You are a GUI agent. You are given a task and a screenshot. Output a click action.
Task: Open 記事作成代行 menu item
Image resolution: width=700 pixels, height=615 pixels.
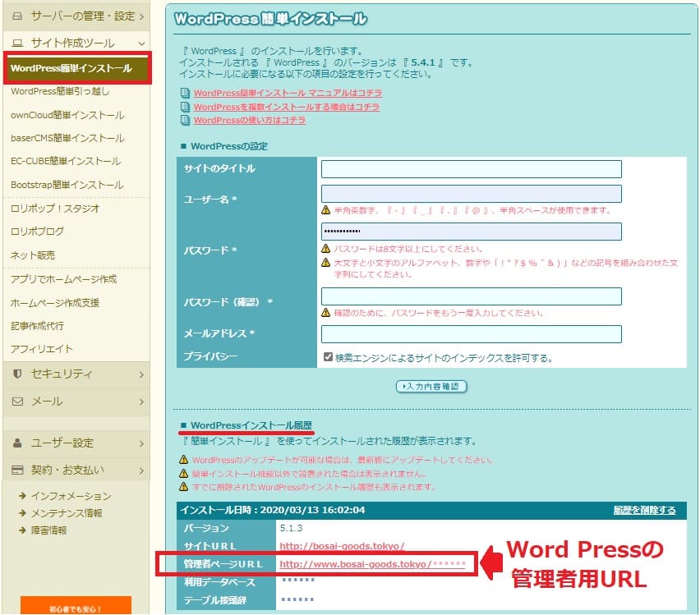point(37,326)
